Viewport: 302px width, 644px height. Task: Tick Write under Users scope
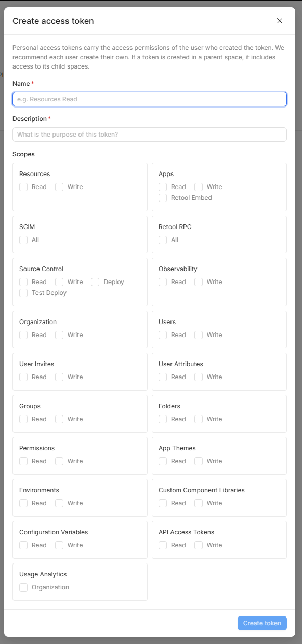point(199,335)
